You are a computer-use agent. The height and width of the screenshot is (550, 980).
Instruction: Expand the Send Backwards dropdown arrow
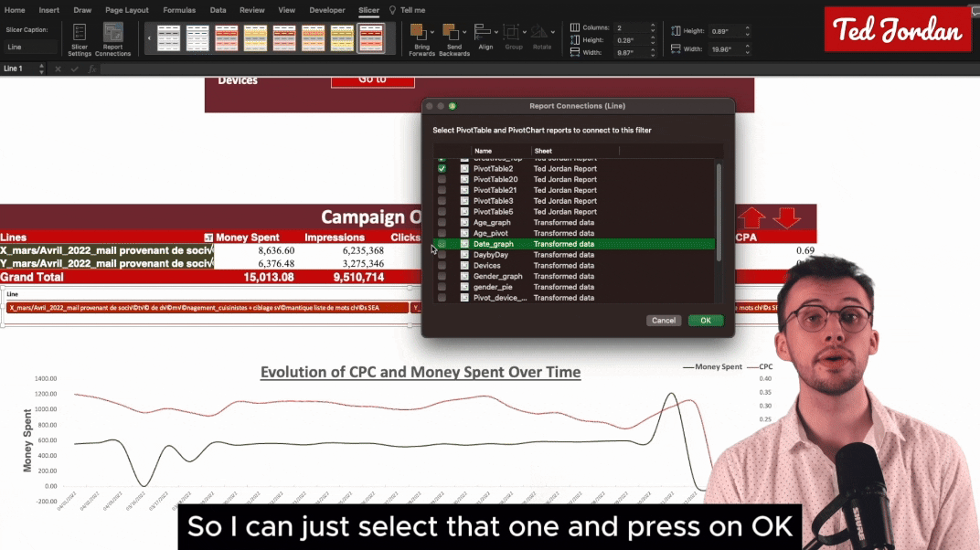tap(465, 32)
